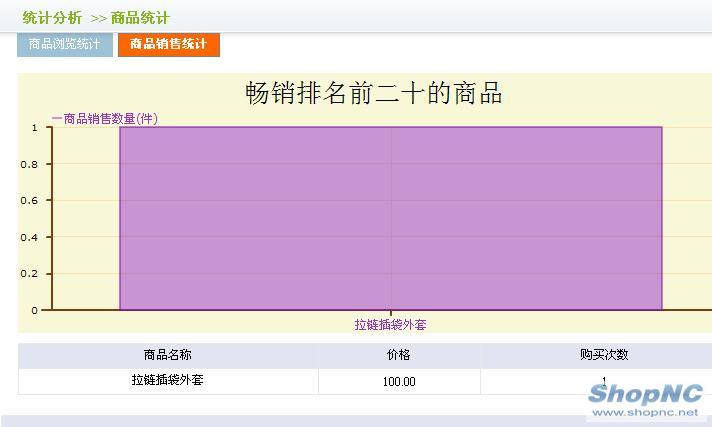
Task: Click the purple sales bar in chart
Action: pos(390,218)
